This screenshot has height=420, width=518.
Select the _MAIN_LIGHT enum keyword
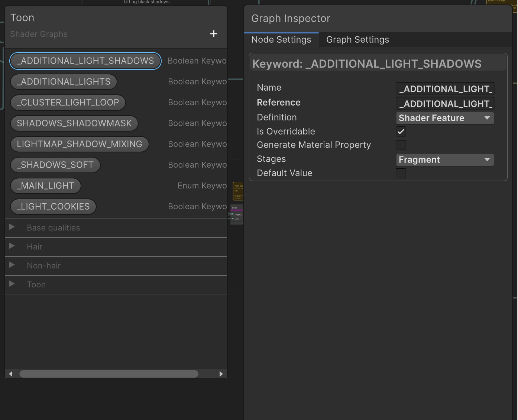tap(45, 185)
